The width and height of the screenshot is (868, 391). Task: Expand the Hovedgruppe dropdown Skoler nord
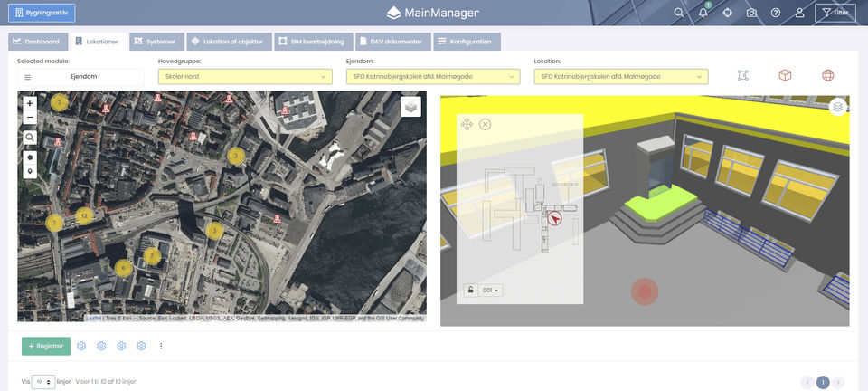pos(245,77)
